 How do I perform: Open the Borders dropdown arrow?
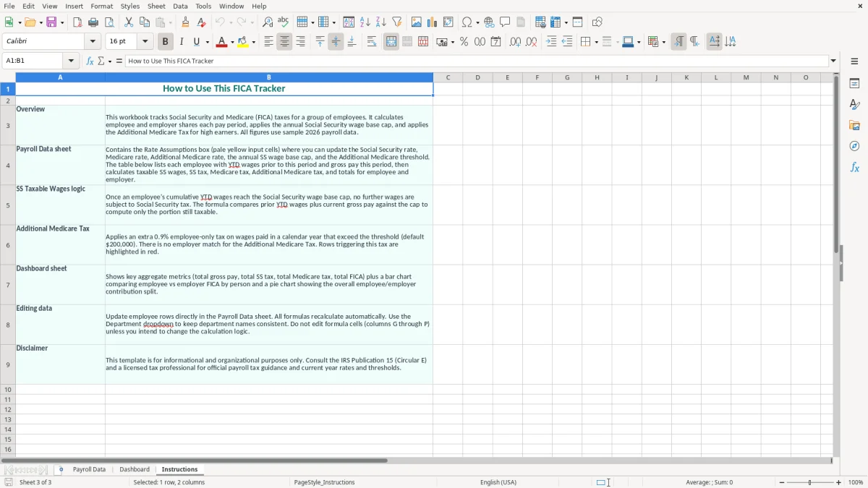pyautogui.click(x=596, y=42)
